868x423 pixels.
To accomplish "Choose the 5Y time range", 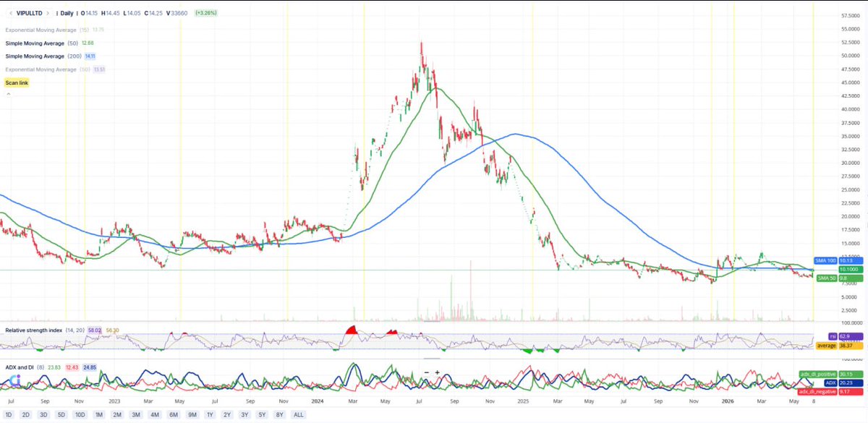I will (x=263, y=415).
